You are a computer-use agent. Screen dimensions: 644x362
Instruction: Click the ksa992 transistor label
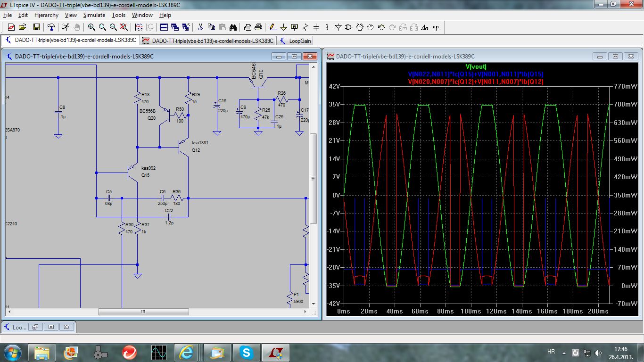148,168
